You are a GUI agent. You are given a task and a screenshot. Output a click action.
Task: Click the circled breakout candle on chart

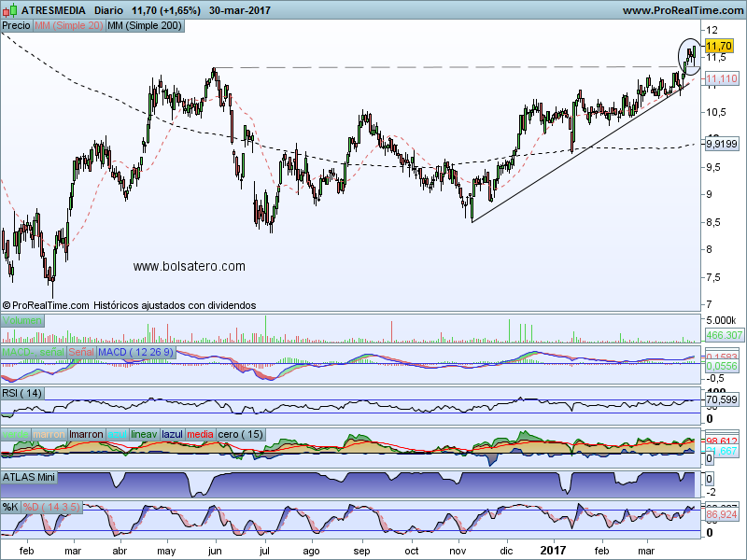click(691, 57)
